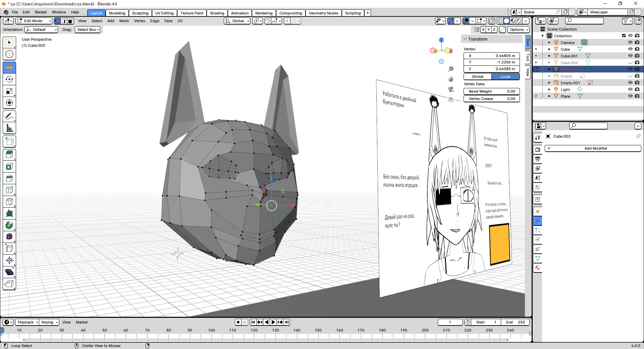Select the Extrude Region tool
Image resolution: width=644 pixels, height=349 pixels.
pos(9,155)
